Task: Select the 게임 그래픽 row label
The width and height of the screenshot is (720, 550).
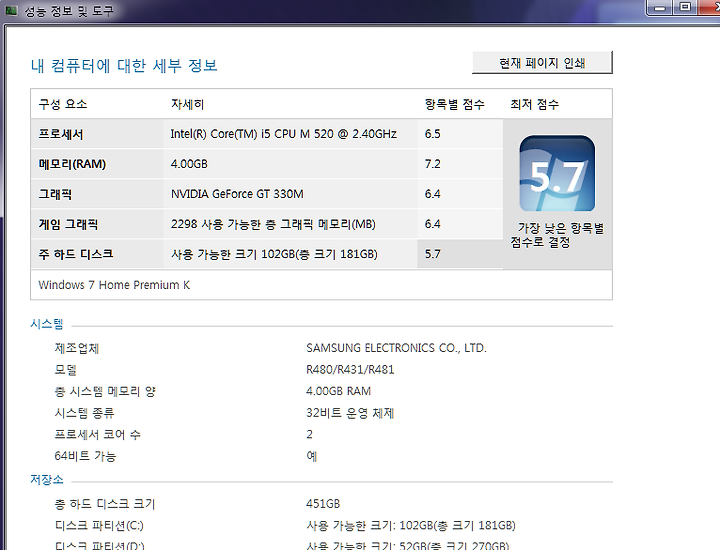Action: pos(68,224)
